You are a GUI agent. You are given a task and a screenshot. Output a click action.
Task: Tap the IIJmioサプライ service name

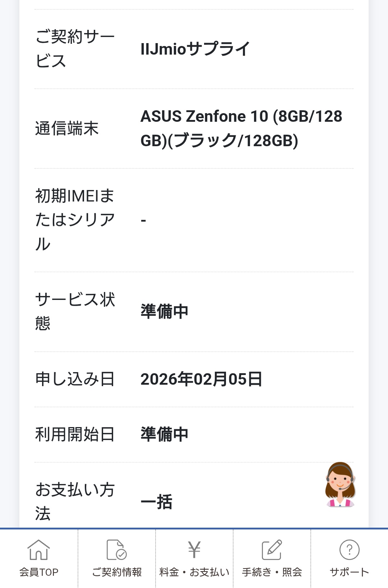pyautogui.click(x=195, y=49)
